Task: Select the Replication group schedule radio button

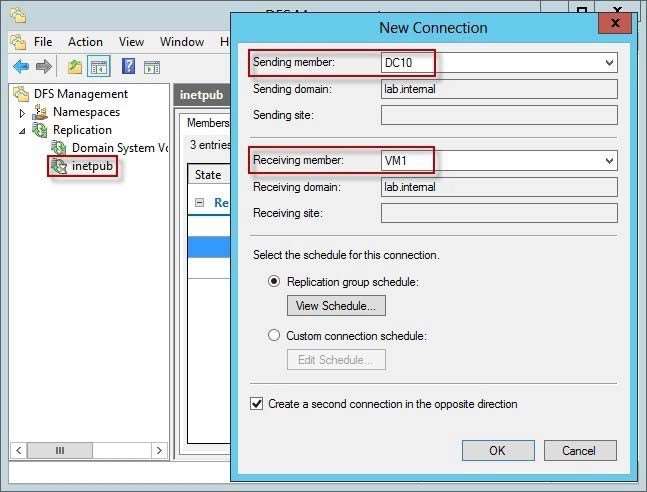Action: 274,281
